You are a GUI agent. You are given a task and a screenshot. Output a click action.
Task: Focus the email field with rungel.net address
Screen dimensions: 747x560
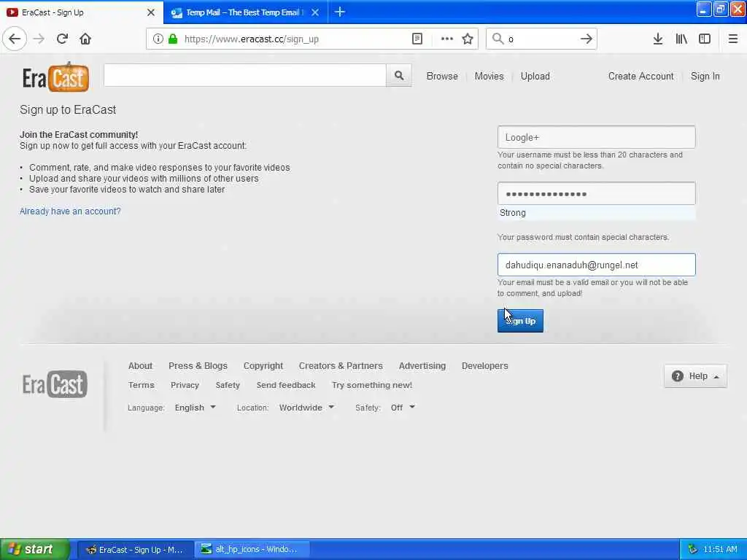tap(596, 265)
